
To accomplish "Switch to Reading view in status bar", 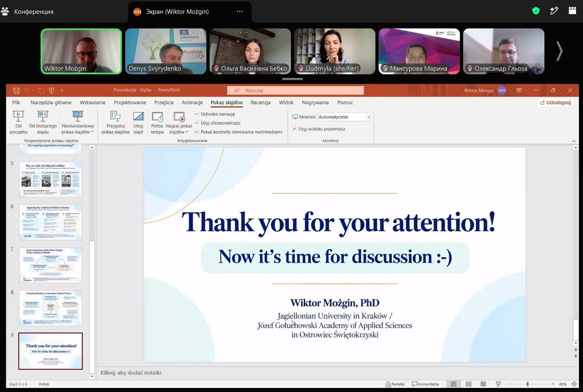I will [483, 384].
